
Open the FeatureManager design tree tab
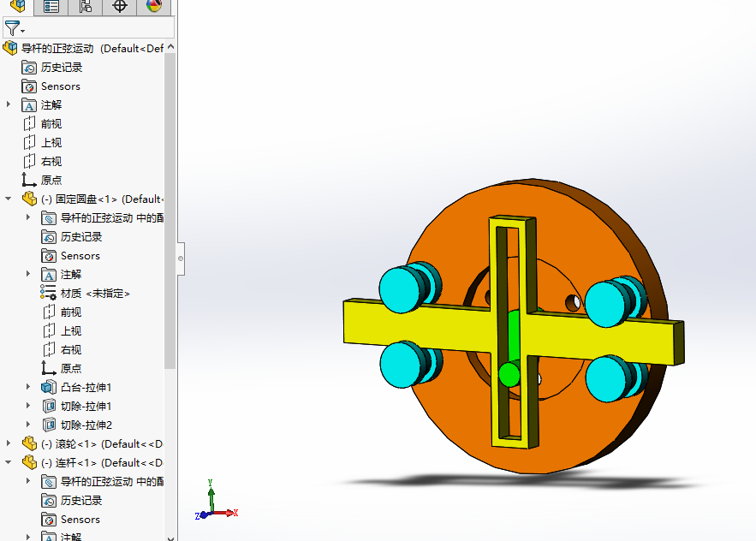coord(17,6)
